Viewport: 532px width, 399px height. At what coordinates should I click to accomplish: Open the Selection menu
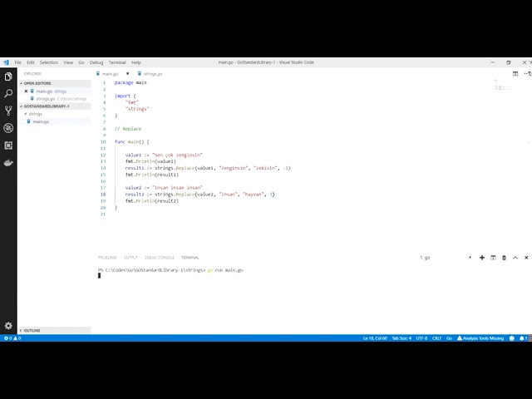tap(49, 62)
